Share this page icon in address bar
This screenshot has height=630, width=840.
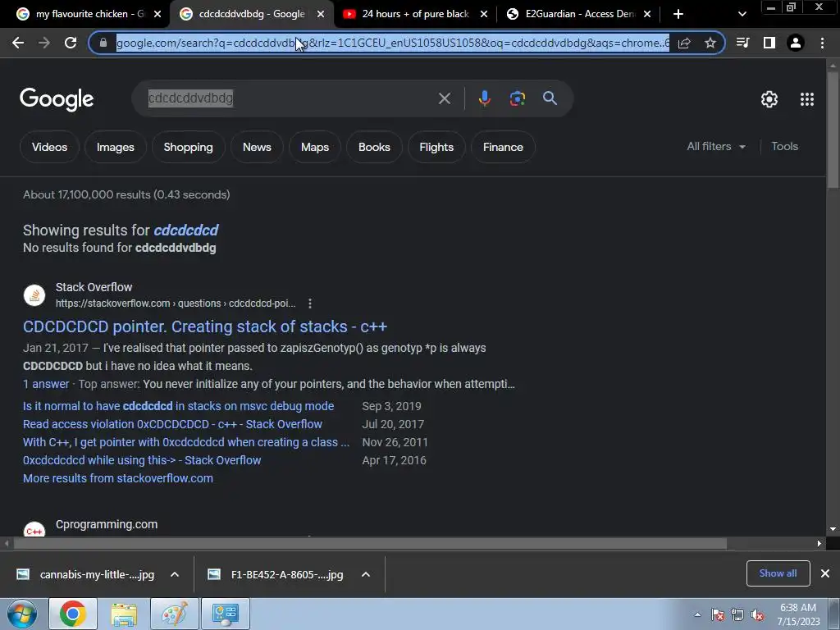[684, 43]
